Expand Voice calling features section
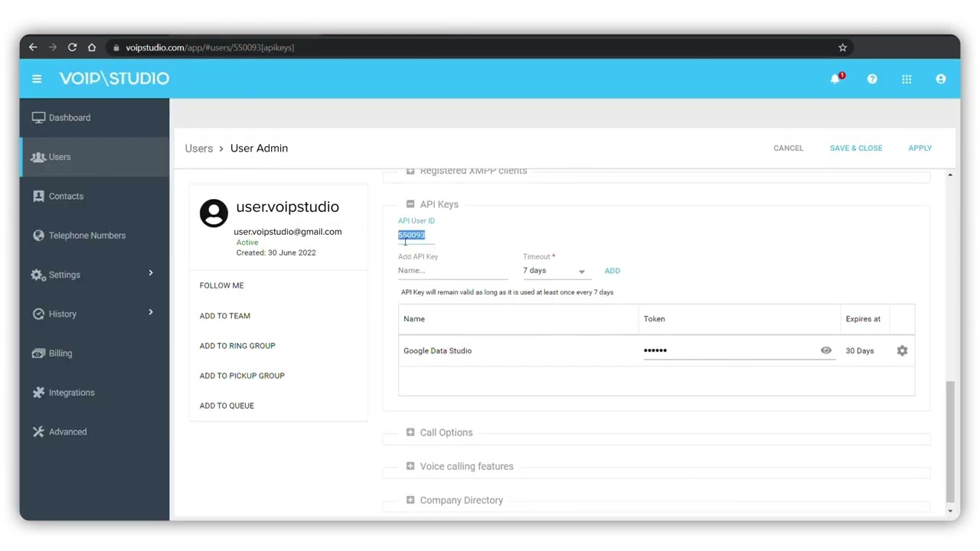 [410, 466]
